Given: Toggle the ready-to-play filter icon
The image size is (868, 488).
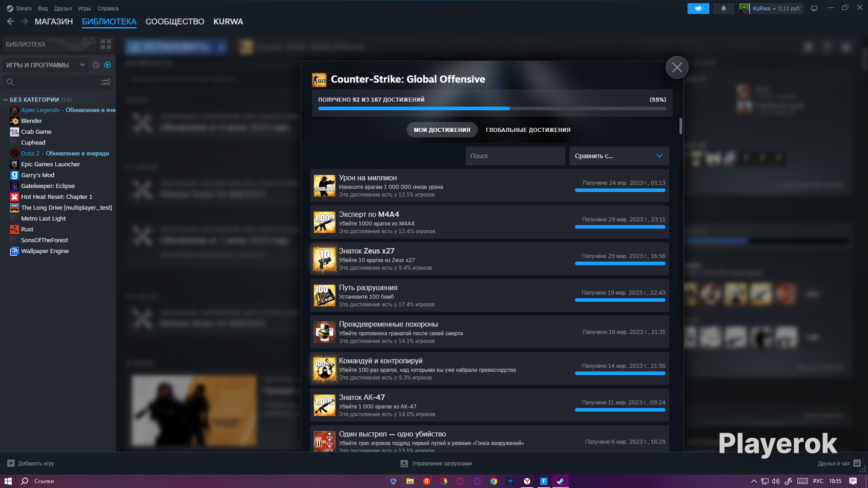Looking at the screenshot, I should [x=108, y=65].
